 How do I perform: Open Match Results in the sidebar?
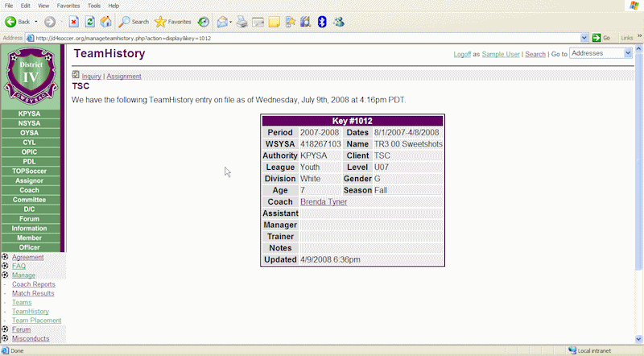pyautogui.click(x=33, y=293)
